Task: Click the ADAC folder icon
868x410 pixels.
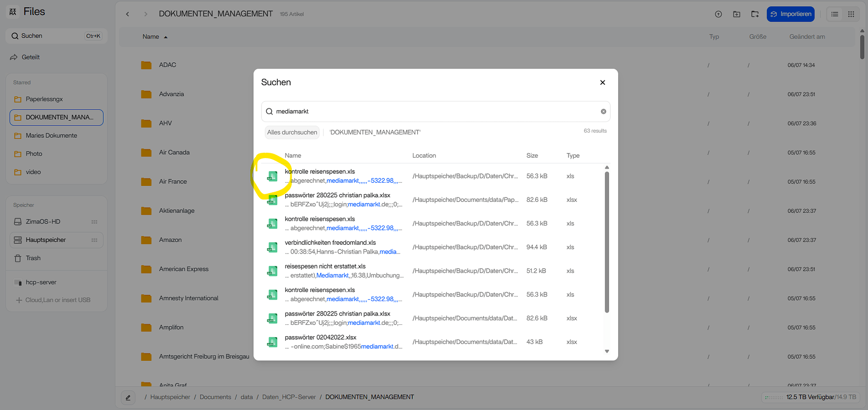Action: pyautogui.click(x=146, y=65)
